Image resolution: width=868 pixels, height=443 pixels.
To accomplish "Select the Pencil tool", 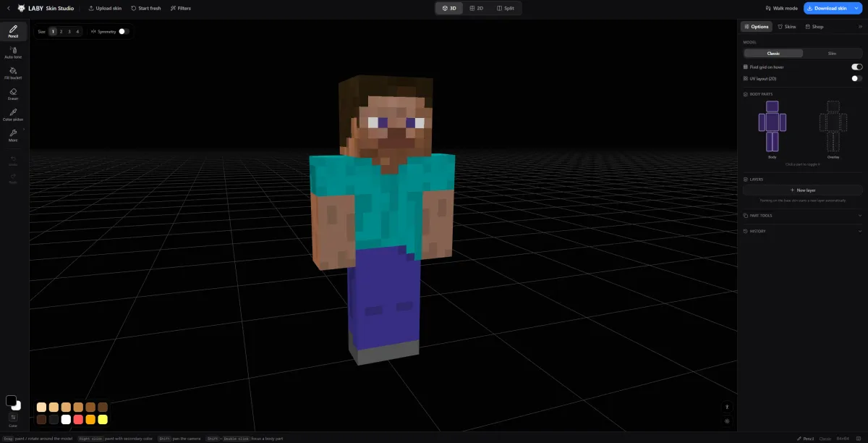I will tap(13, 31).
